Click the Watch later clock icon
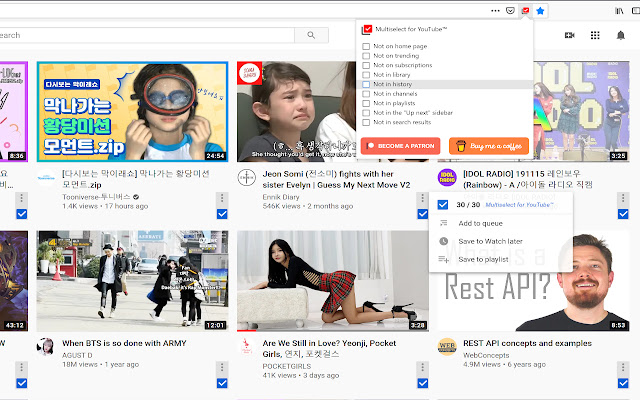The width and height of the screenshot is (640, 400). tap(444, 241)
